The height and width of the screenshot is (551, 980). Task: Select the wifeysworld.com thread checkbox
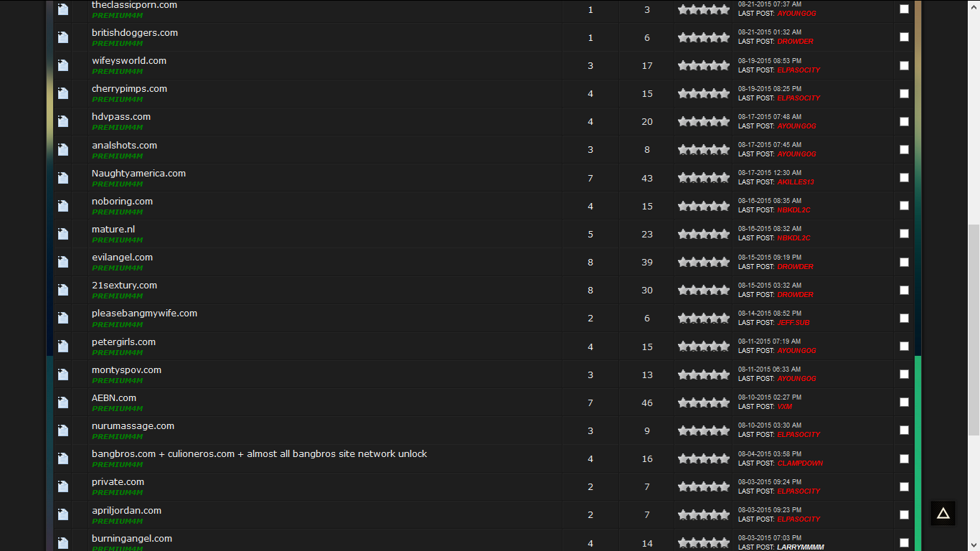pos(904,65)
